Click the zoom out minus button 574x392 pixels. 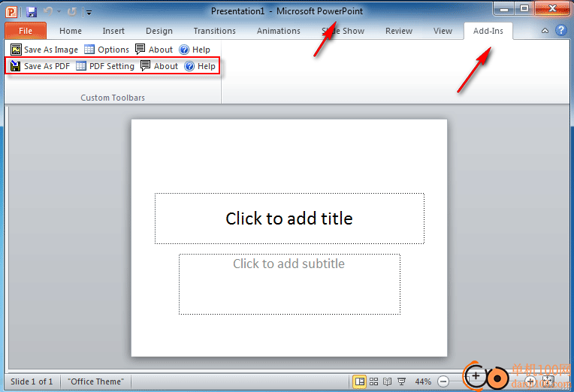click(443, 381)
